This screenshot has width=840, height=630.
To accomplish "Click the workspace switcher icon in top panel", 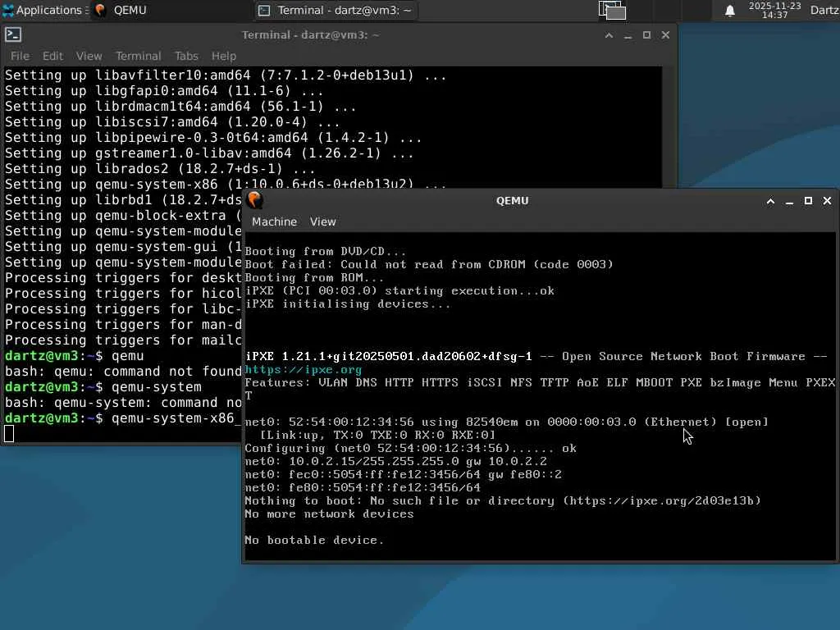I will tap(612, 10).
